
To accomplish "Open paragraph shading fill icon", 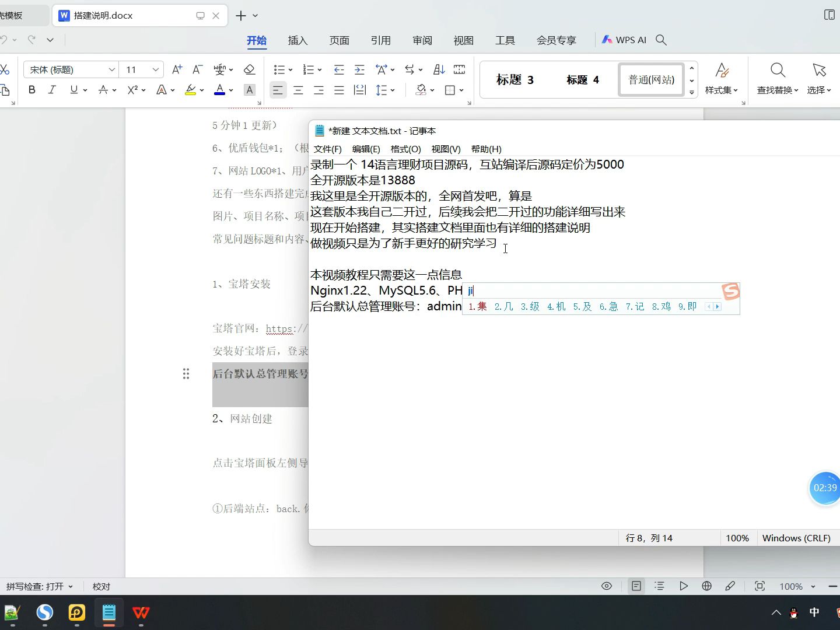I will 421,90.
